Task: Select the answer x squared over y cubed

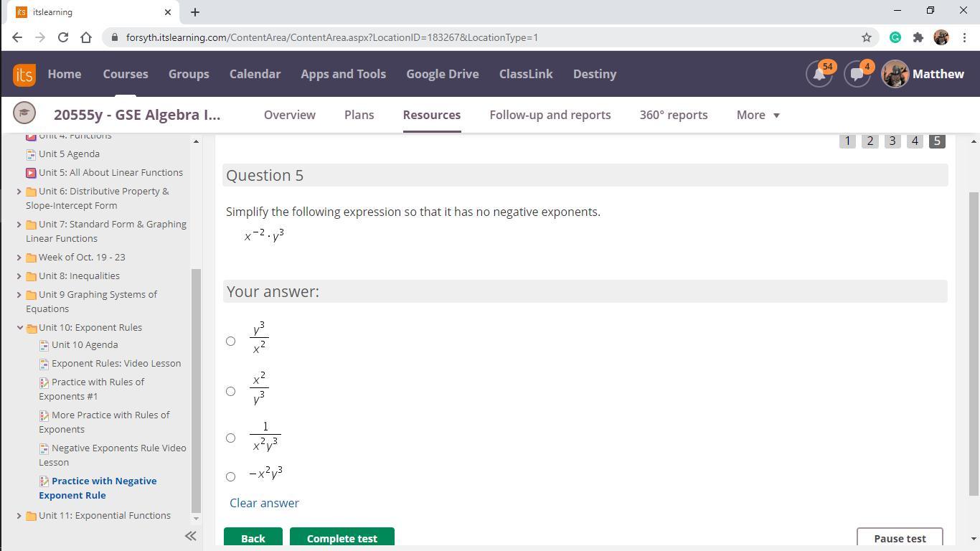Action: (x=230, y=392)
